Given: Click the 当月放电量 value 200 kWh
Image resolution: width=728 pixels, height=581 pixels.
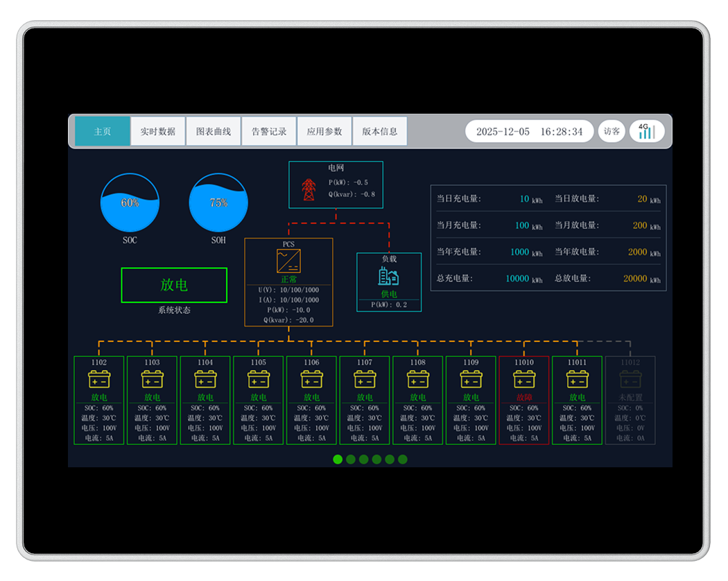Looking at the screenshot, I should (647, 226).
